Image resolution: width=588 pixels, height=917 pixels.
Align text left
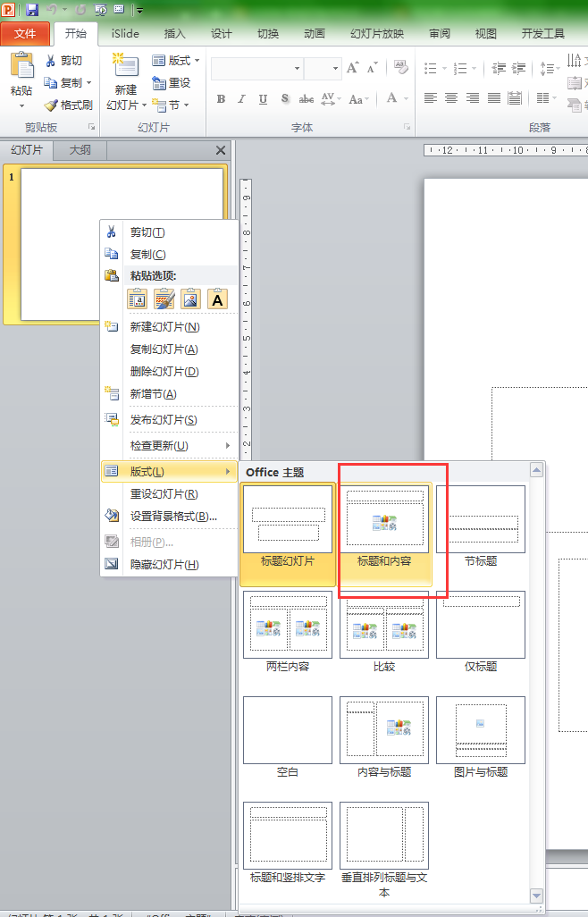(x=431, y=98)
